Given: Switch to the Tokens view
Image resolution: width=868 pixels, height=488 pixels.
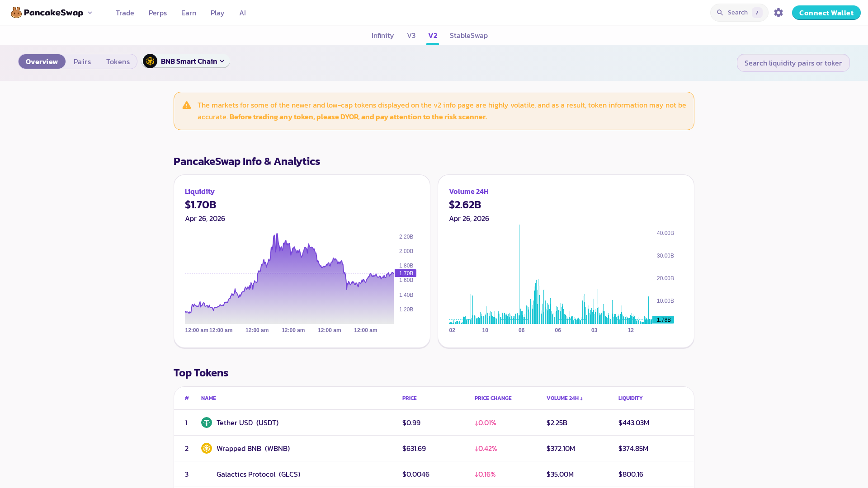Looking at the screenshot, I should 118,61.
